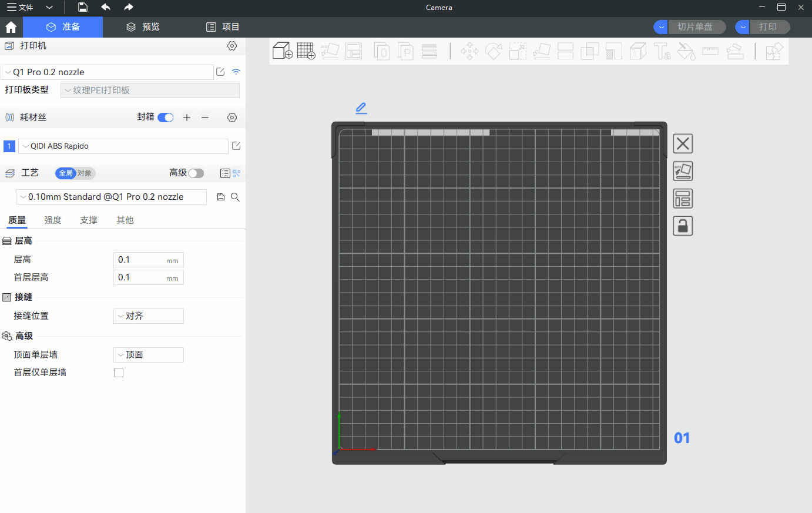Check the 首层仅单层墙 checkbox
The width and height of the screenshot is (812, 513).
(119, 373)
